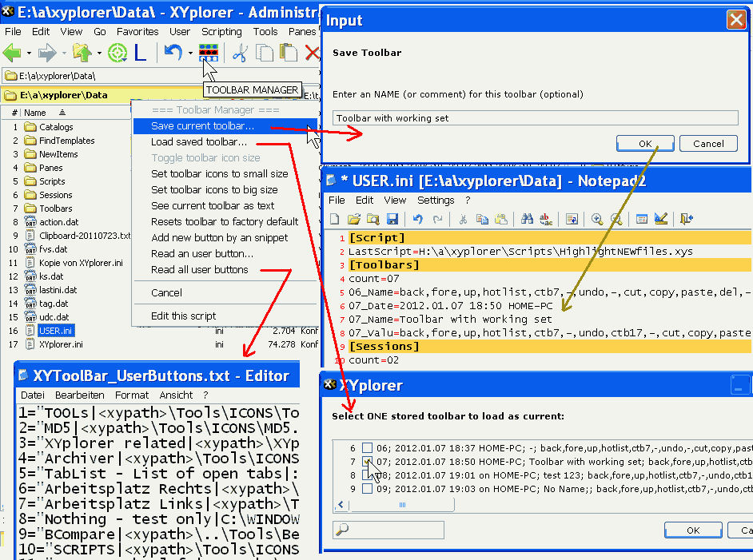Screen dimensions: 753x560
Task: Click the Zoom In magnifier in Notepad2
Action: tap(596, 220)
